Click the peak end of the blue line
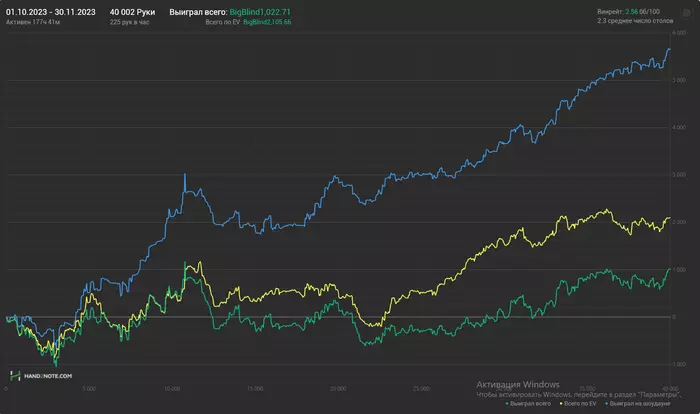The height and width of the screenshot is (414, 700). (x=668, y=49)
